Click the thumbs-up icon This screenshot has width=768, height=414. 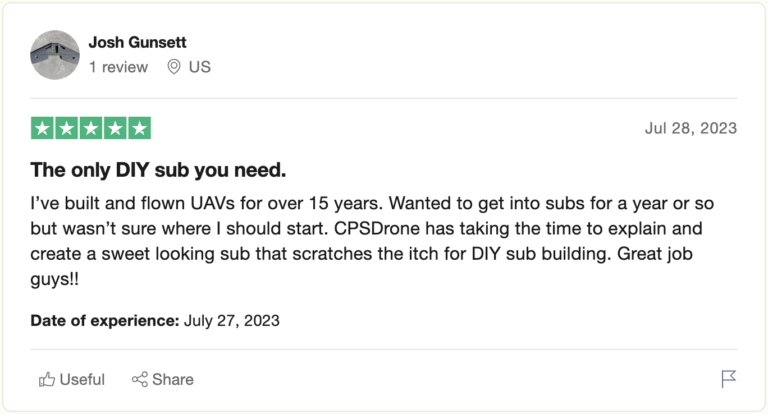46,379
